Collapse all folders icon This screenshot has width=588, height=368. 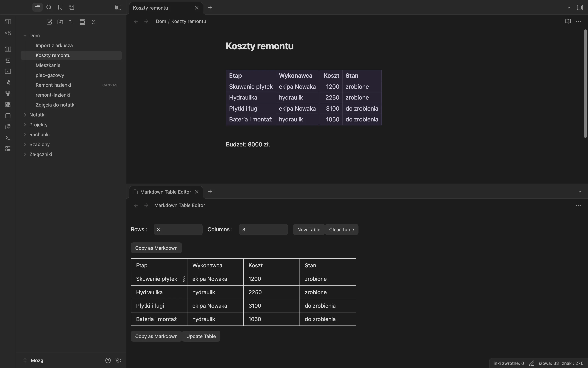93,22
